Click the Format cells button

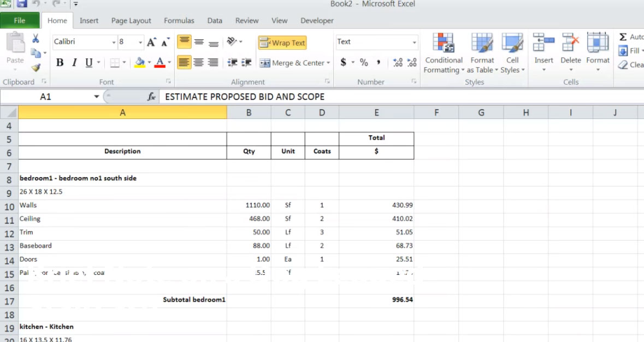598,52
